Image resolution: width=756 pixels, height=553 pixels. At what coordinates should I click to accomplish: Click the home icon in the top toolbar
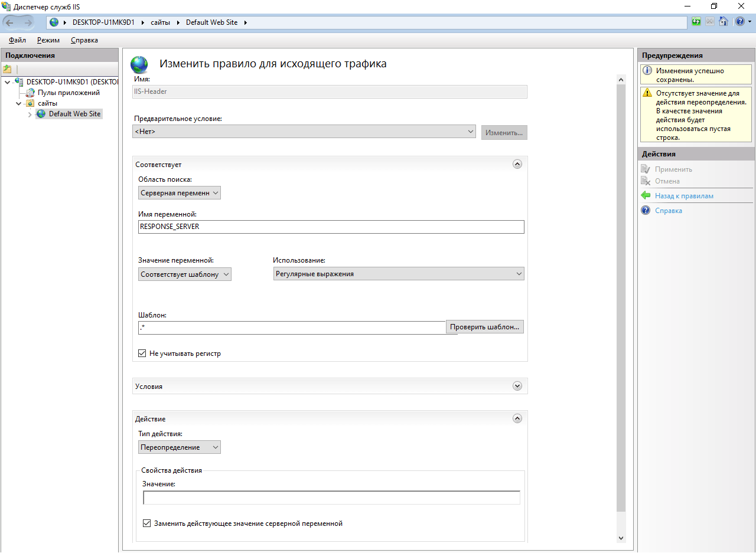click(x=723, y=22)
